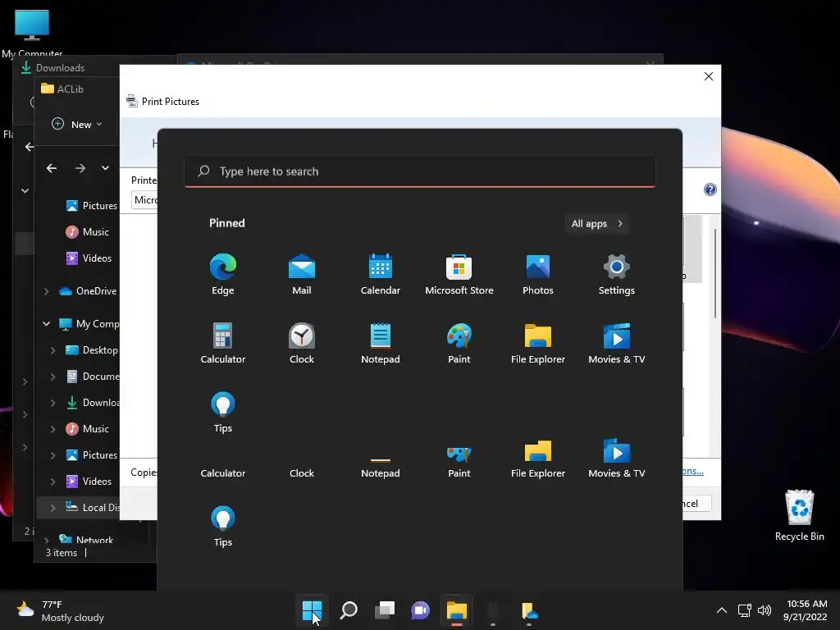This screenshot has width=840, height=630.
Task: Open the Chat icon on the taskbar
Action: pos(421,610)
